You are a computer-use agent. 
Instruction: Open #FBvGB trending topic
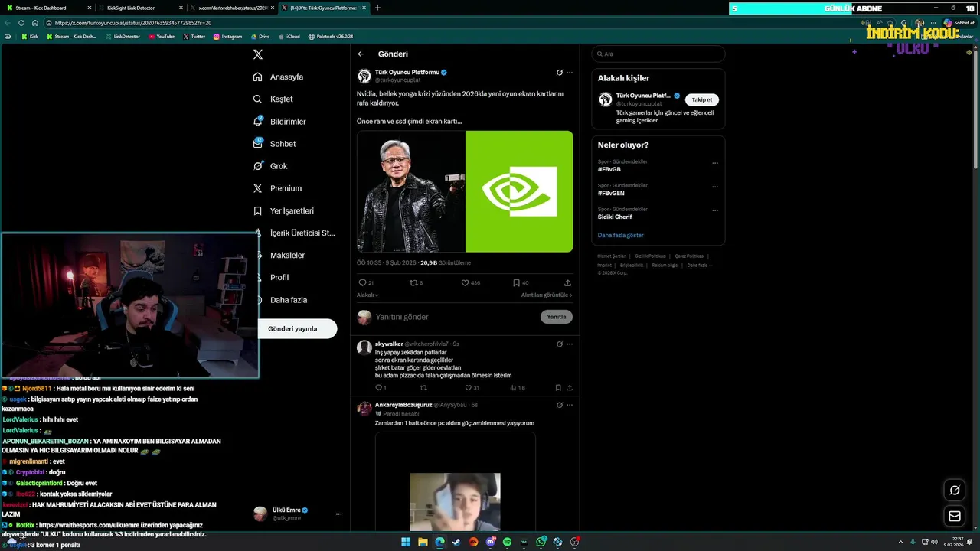click(609, 169)
